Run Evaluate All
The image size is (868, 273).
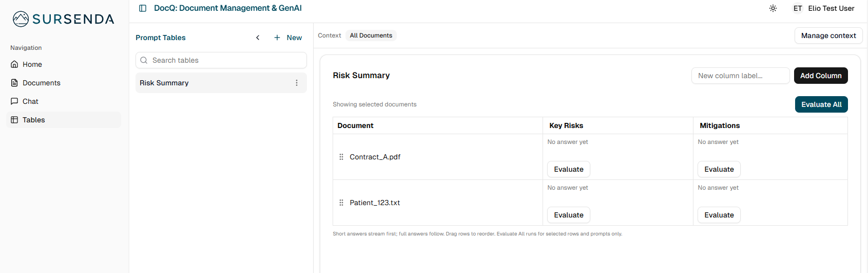point(821,104)
